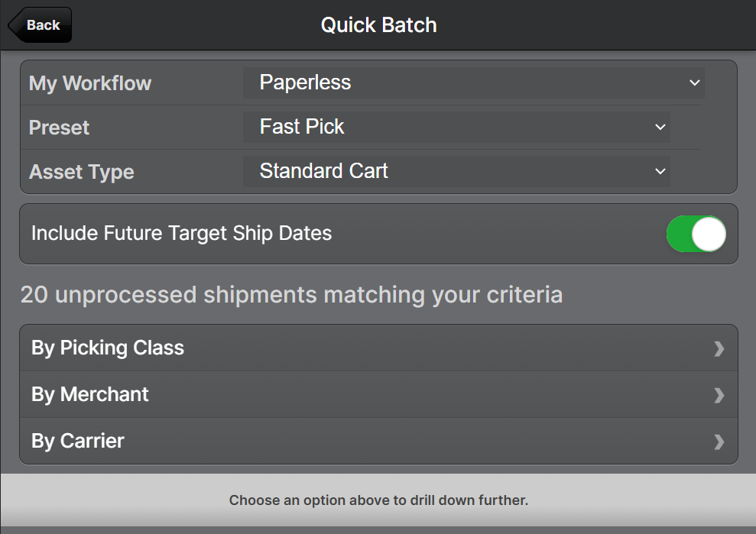Click the Preset field label
The image size is (756, 534).
coord(59,128)
